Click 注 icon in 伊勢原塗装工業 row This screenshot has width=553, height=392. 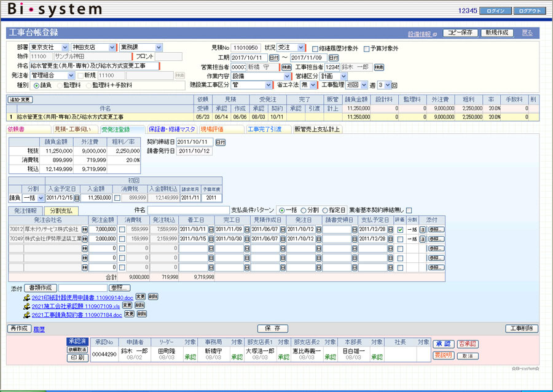tap(422, 239)
